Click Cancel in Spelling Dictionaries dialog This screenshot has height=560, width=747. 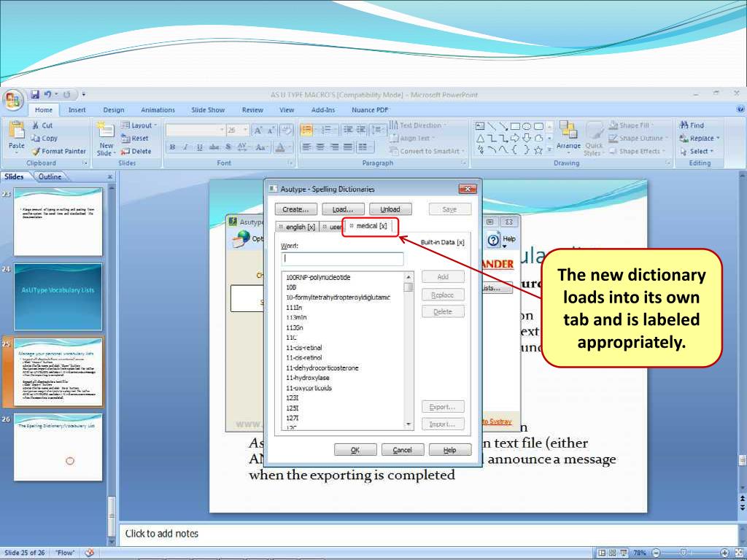point(402,450)
